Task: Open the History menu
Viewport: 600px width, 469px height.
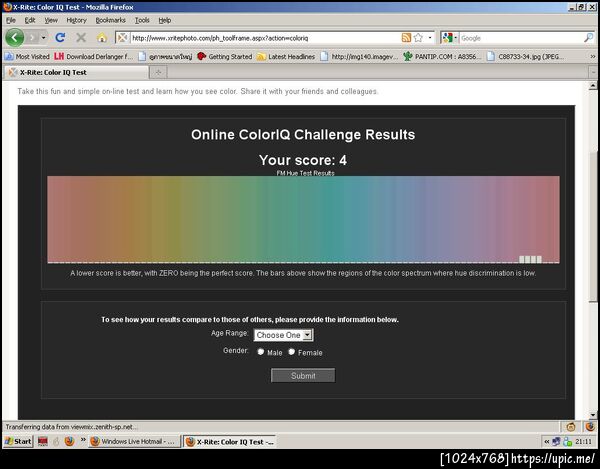Action: tap(77, 20)
